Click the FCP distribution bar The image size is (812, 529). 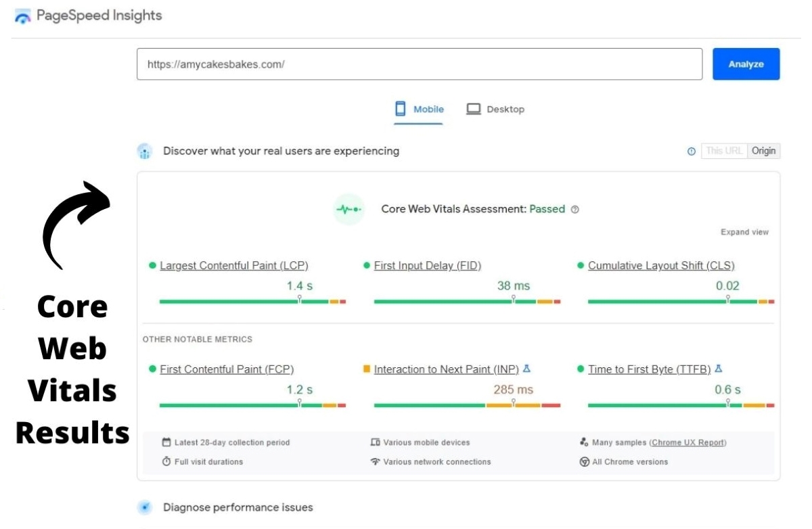coord(252,405)
